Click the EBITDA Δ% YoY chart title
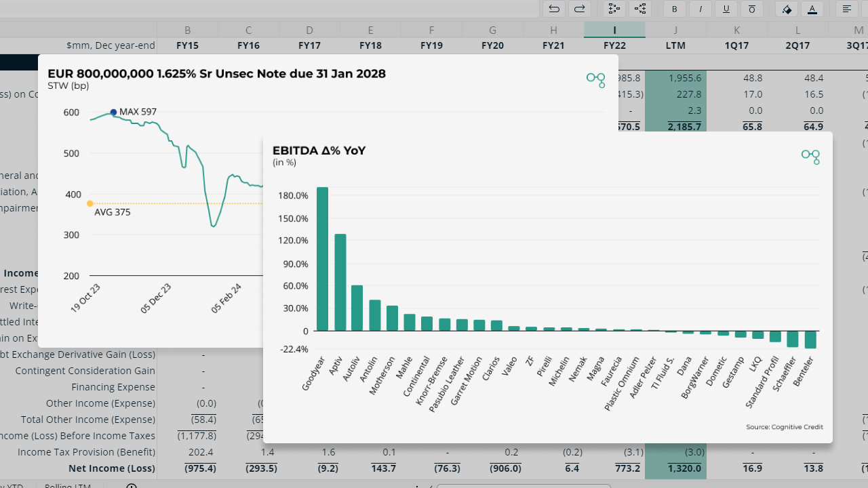The width and height of the screenshot is (868, 488). [319, 150]
